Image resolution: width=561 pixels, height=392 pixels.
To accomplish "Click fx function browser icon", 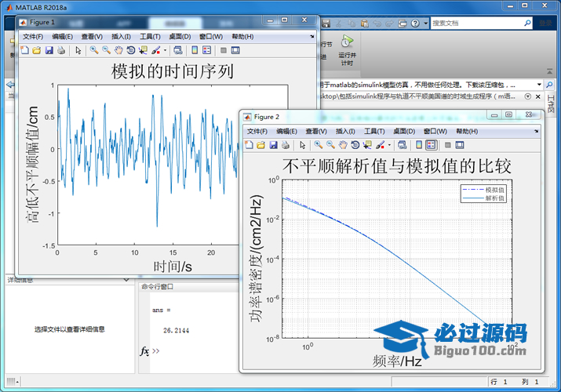I will pyautogui.click(x=144, y=351).
